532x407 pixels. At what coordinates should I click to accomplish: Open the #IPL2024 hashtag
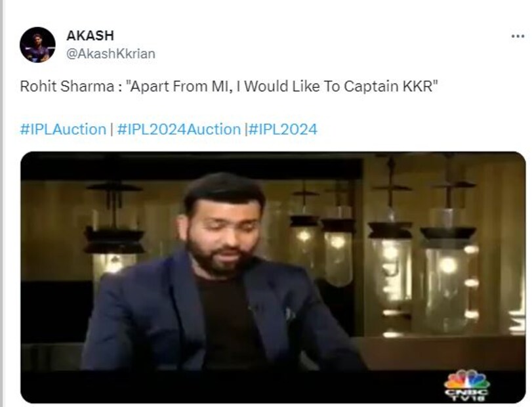click(x=283, y=129)
